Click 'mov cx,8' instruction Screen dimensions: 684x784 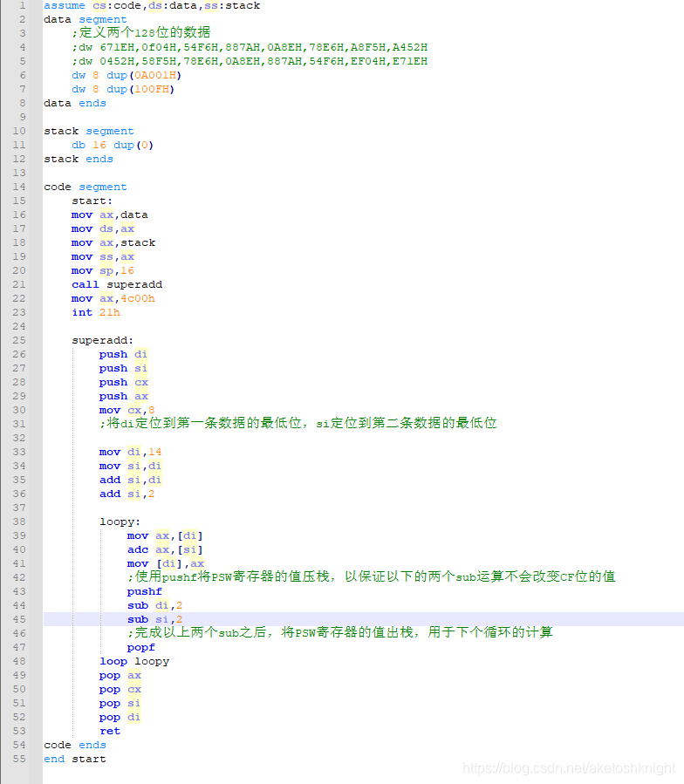127,411
